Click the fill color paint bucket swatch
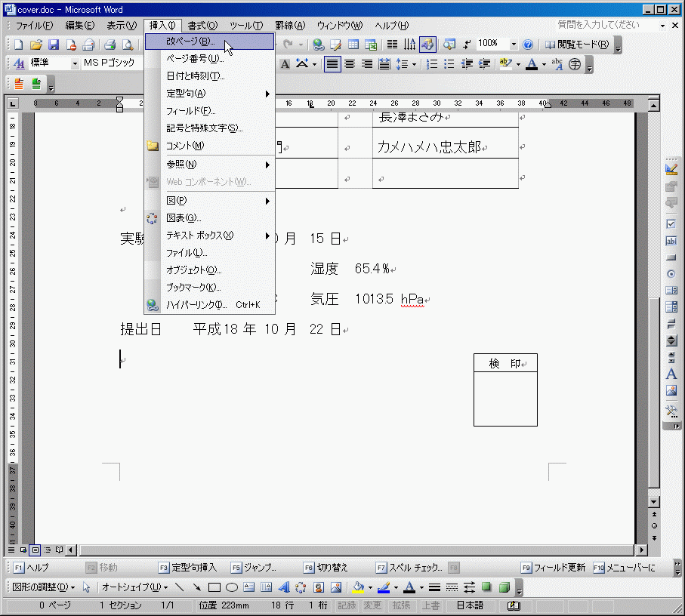 359,587
